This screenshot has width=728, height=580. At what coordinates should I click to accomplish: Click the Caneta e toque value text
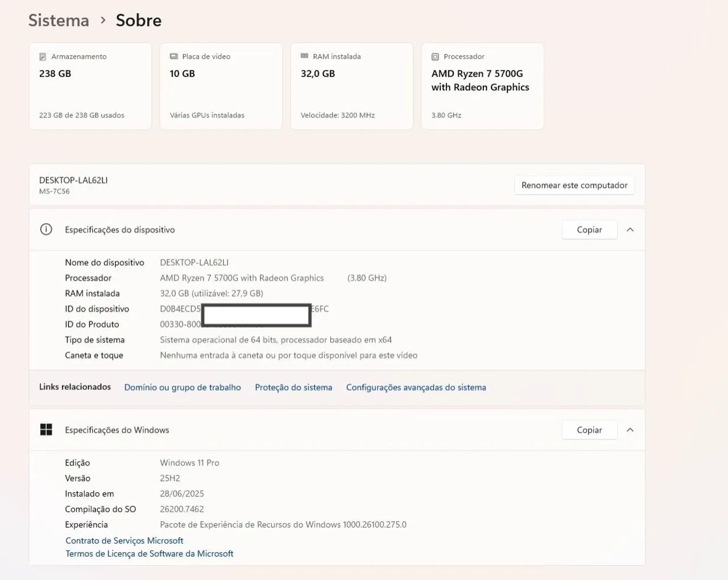289,355
